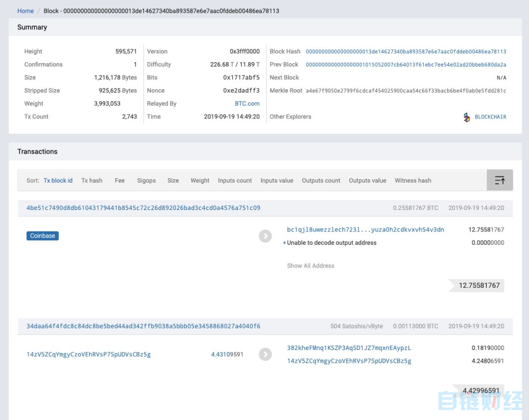
Task: Open the output 14zV5ZCq address with 4.24806591
Action: pos(349,361)
